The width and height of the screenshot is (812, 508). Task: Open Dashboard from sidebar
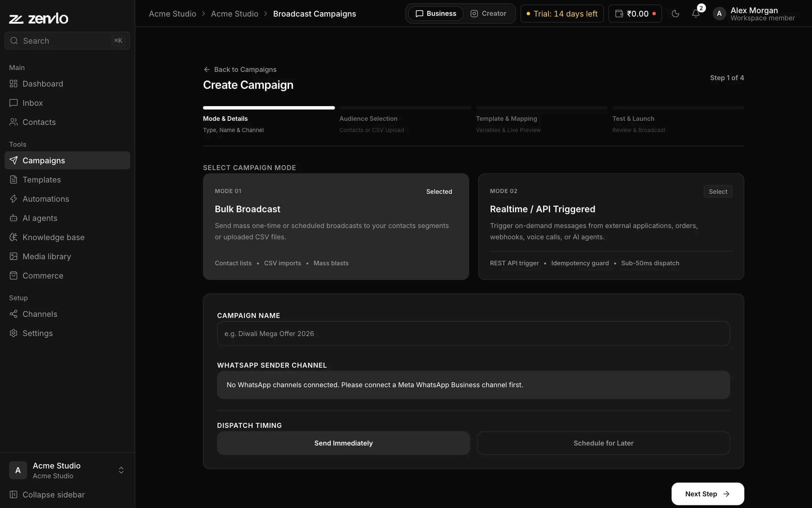coord(67,84)
